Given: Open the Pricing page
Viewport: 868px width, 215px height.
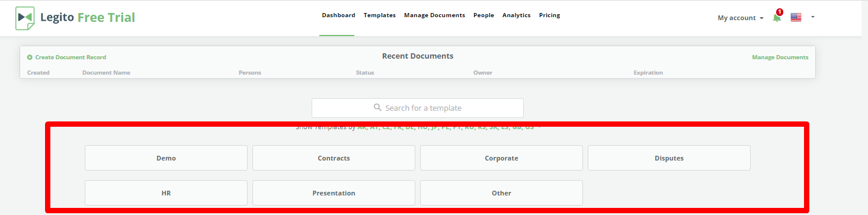Looking at the screenshot, I should (x=549, y=15).
